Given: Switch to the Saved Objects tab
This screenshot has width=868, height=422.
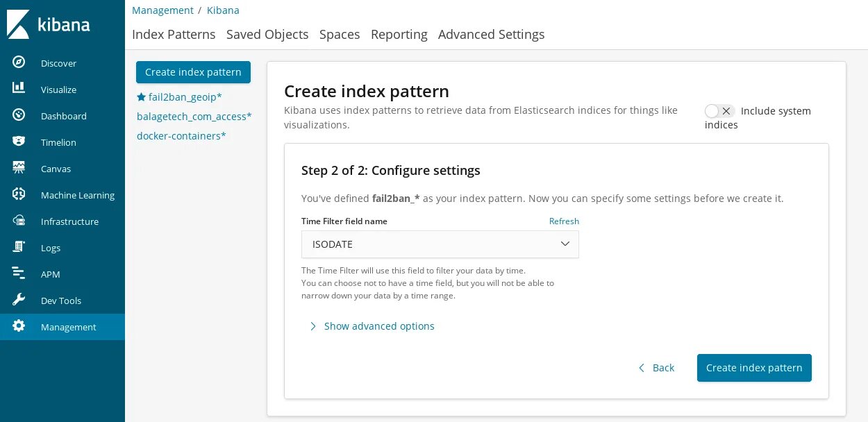Looking at the screenshot, I should [x=267, y=35].
